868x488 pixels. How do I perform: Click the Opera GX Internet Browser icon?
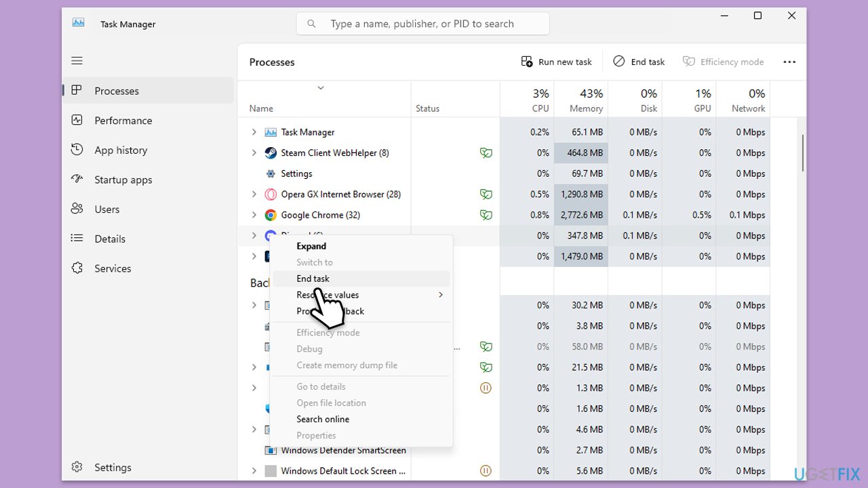tap(271, 195)
